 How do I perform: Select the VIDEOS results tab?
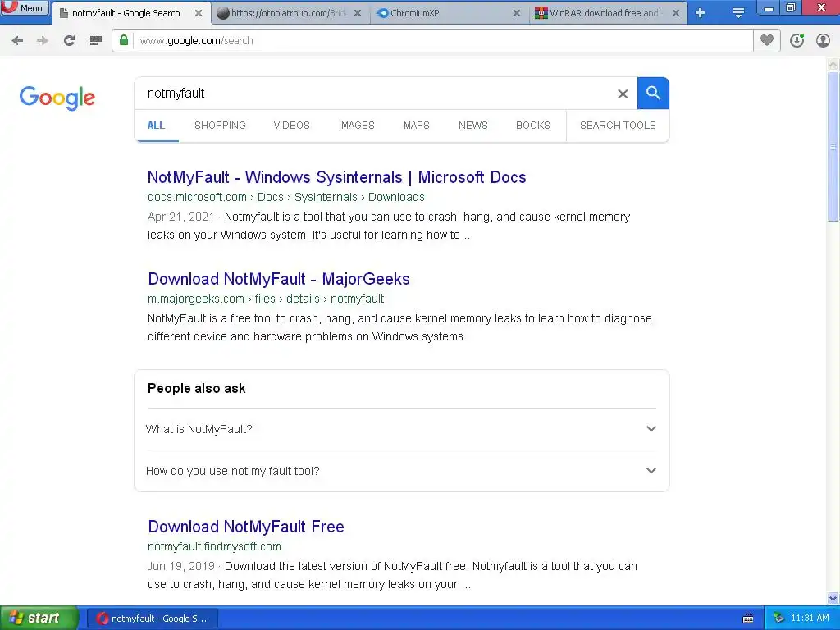coord(291,126)
